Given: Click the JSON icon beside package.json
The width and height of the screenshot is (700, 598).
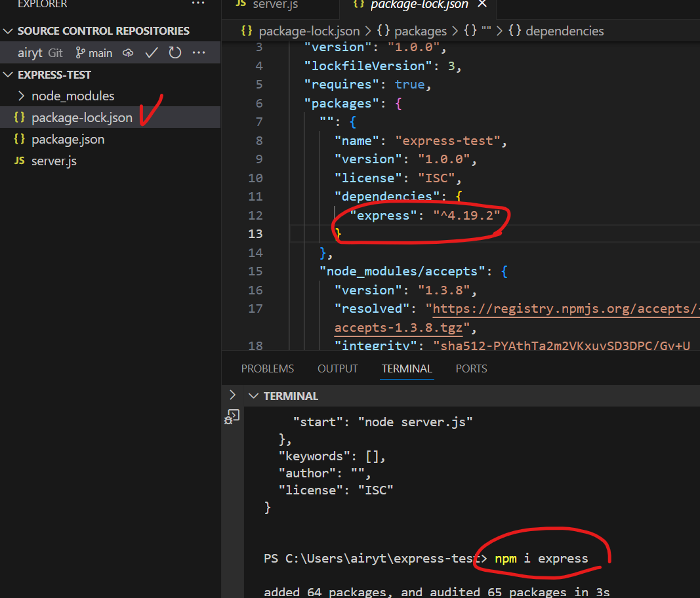Looking at the screenshot, I should 18,139.
